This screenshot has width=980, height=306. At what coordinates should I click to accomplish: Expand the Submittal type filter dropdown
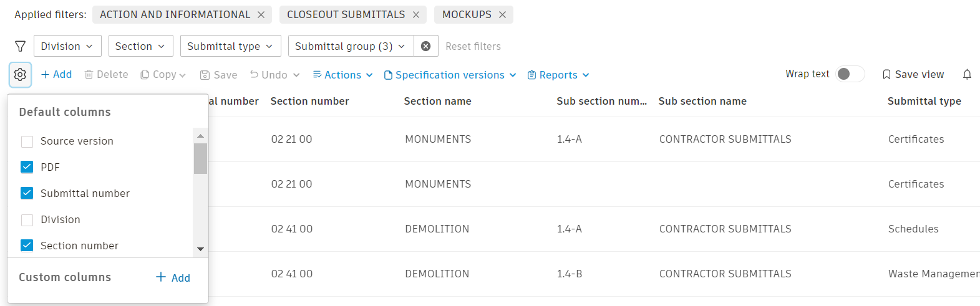point(230,46)
